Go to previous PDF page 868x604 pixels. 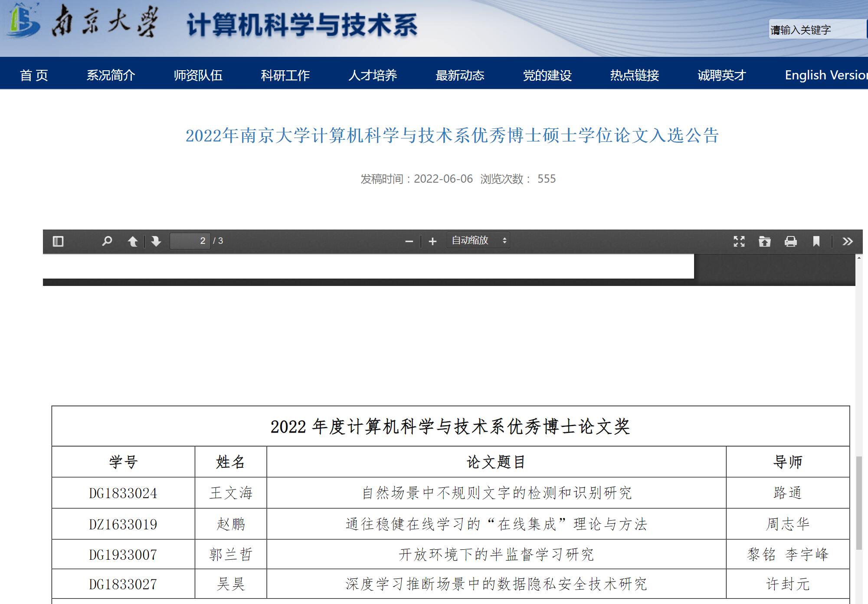pos(133,241)
